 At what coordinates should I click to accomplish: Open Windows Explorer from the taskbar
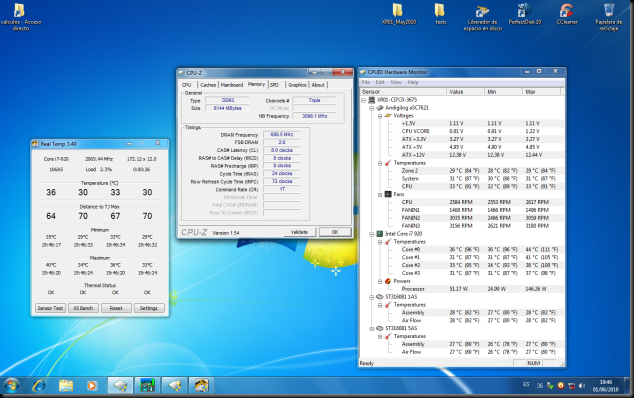click(66, 385)
